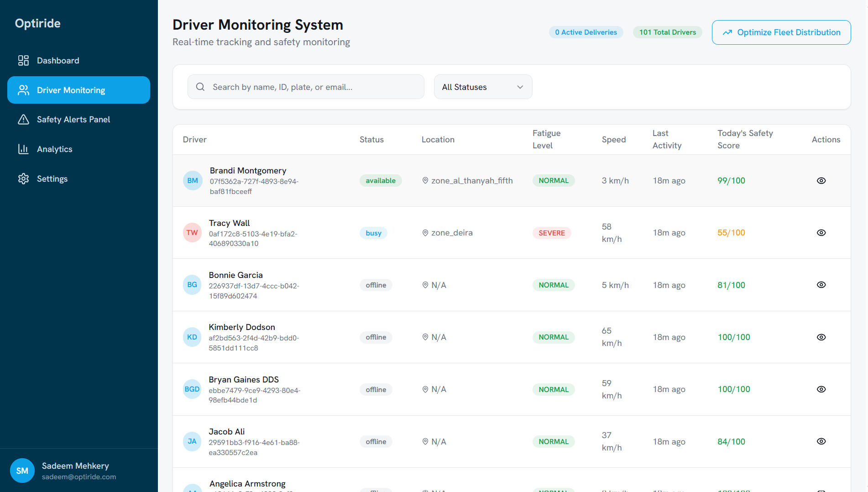Open Bonnie Garcia's eye view action

821,285
